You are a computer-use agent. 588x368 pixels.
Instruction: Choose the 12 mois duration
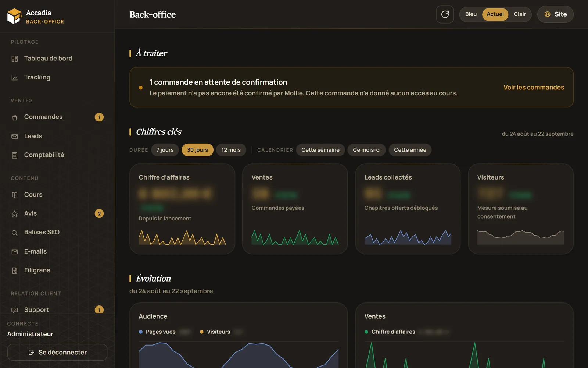click(x=231, y=150)
